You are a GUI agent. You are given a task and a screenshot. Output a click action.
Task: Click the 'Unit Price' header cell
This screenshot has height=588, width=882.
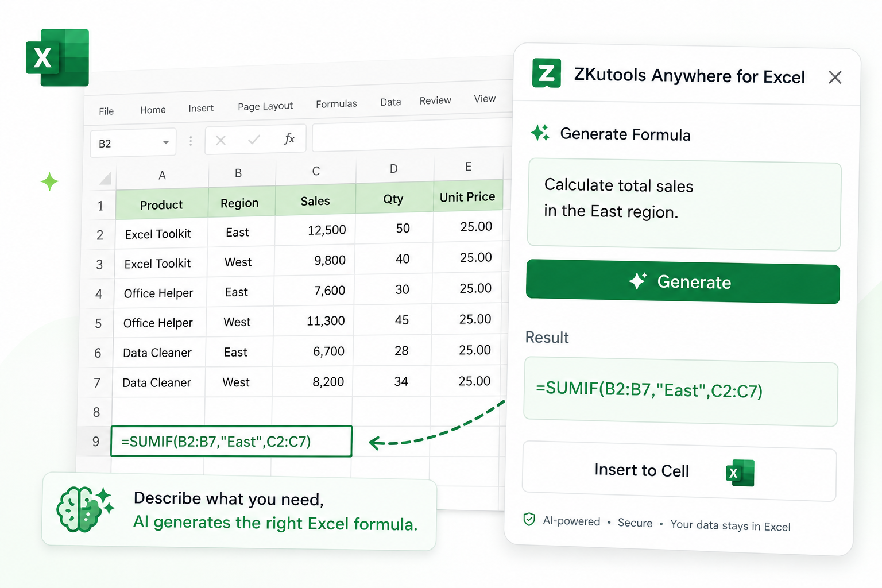[x=467, y=197]
